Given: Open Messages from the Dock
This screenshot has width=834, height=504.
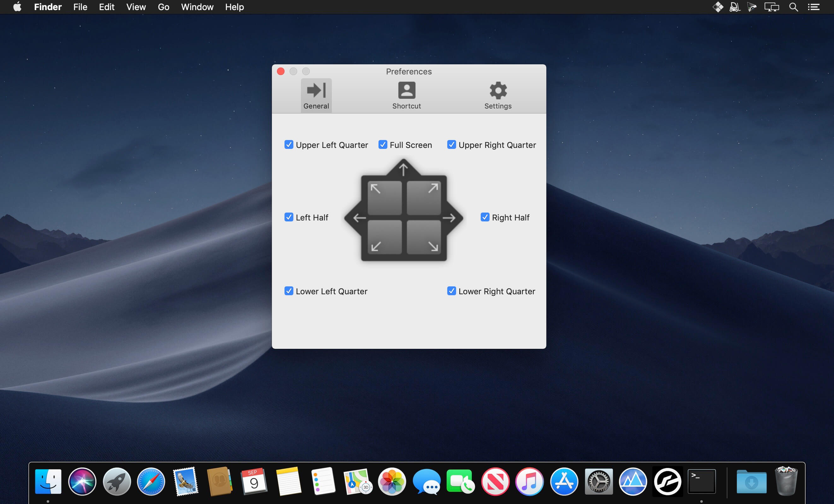Looking at the screenshot, I should click(426, 482).
